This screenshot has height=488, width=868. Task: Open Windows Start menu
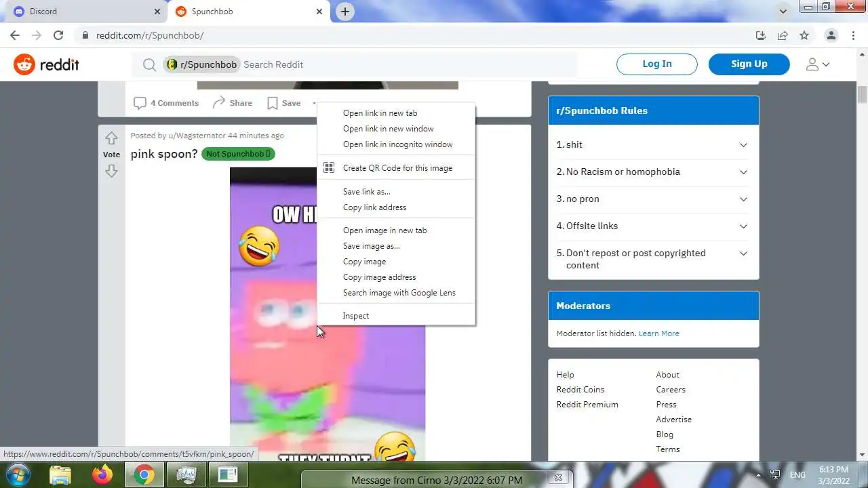tap(18, 474)
